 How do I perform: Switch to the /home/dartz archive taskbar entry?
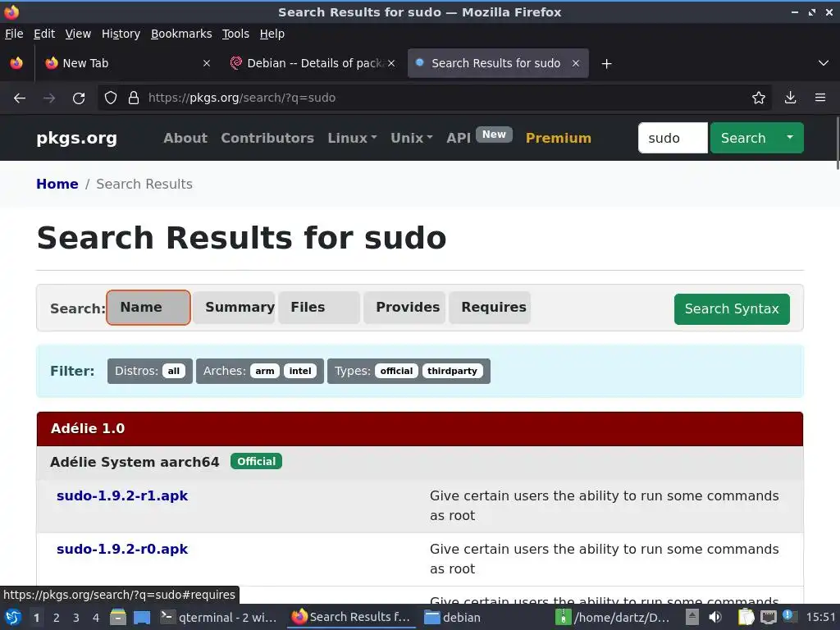613,618
